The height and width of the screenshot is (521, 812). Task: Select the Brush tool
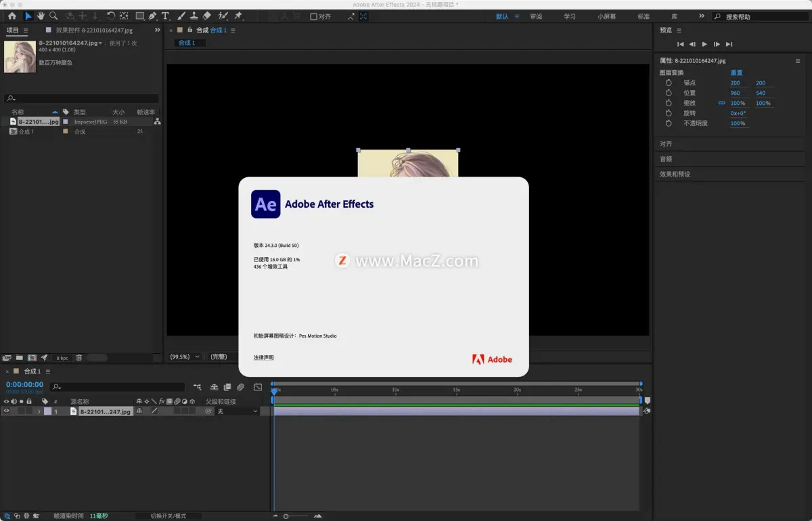(x=181, y=16)
